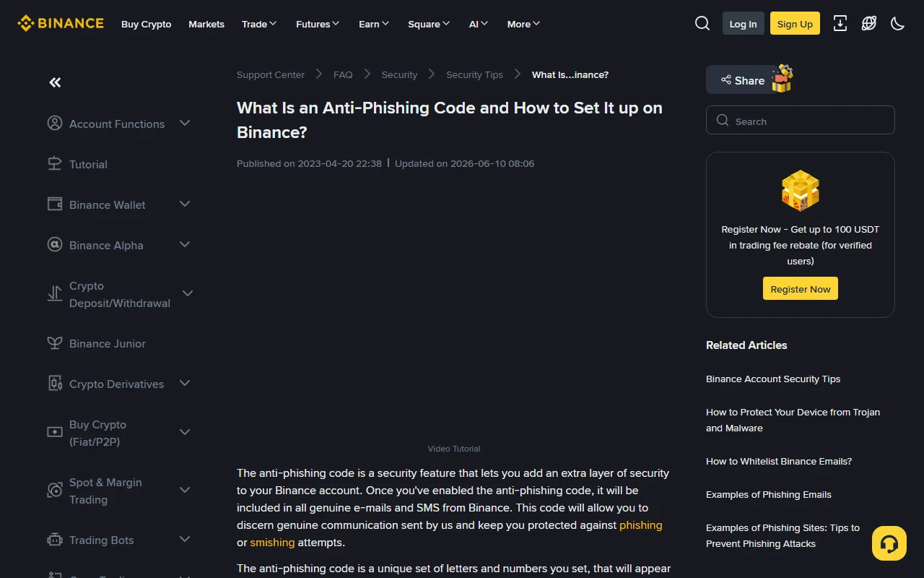The width and height of the screenshot is (924, 578).
Task: Expand Crypto Derivatives section
Action: click(x=185, y=384)
